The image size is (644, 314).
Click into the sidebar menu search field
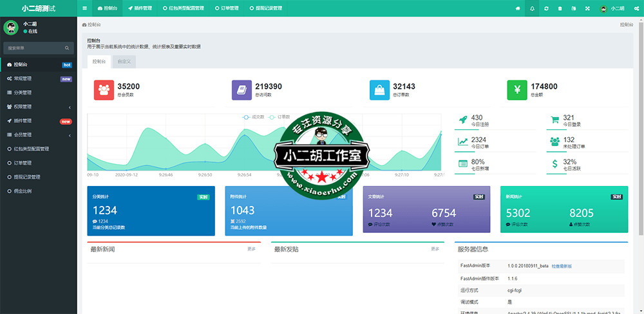coord(33,48)
